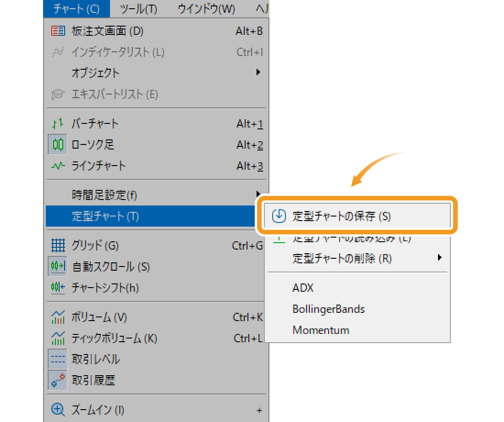The width and height of the screenshot is (504, 422).
Task: Click the インディケータリスト icon
Action: [58, 52]
